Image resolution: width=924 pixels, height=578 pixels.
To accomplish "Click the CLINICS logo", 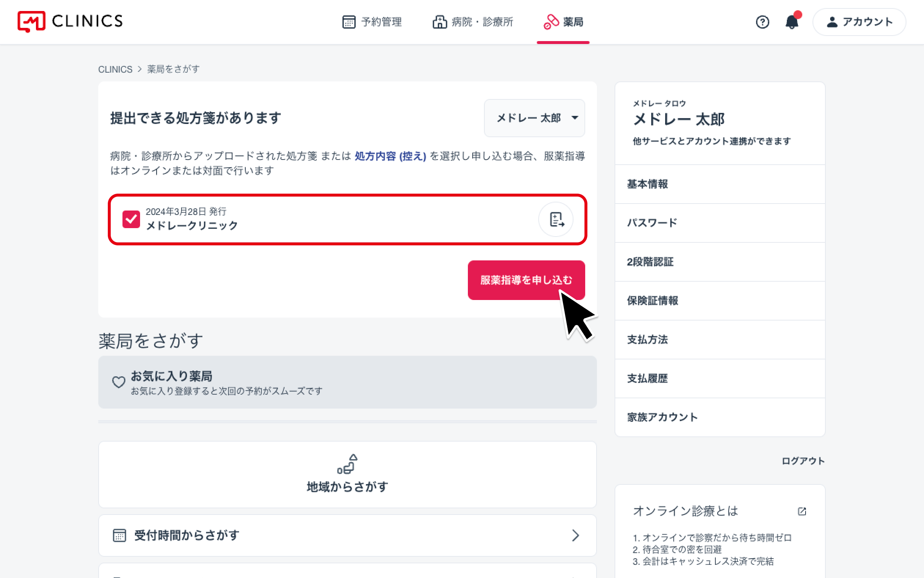I will pyautogui.click(x=70, y=21).
